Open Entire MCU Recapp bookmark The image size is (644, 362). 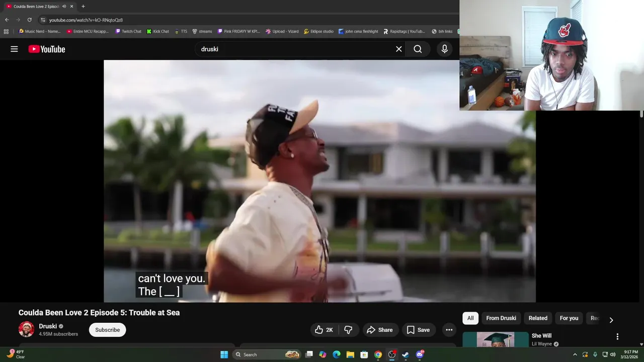tap(88, 31)
